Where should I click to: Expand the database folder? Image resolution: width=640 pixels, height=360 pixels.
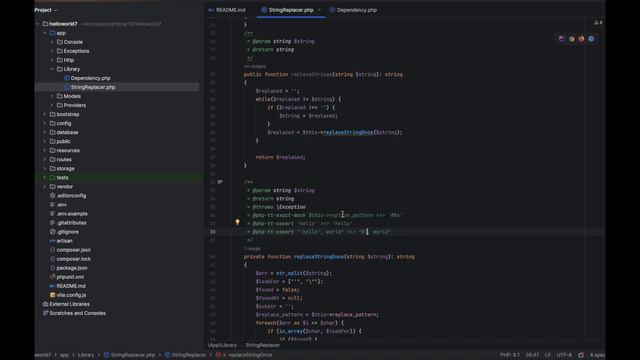45,132
